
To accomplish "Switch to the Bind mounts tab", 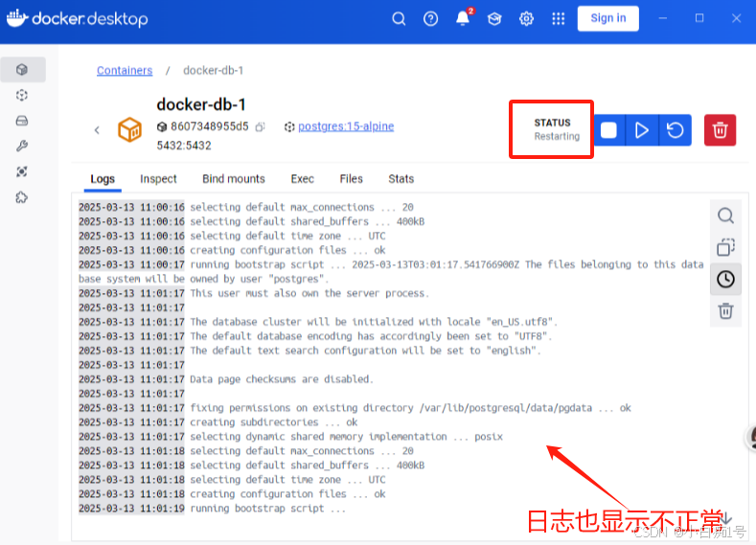I will pyautogui.click(x=234, y=179).
